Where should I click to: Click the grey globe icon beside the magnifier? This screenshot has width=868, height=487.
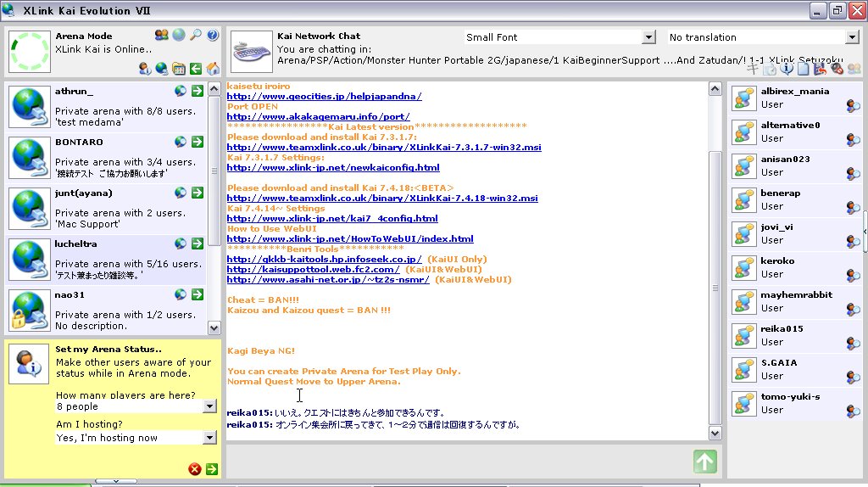[179, 35]
